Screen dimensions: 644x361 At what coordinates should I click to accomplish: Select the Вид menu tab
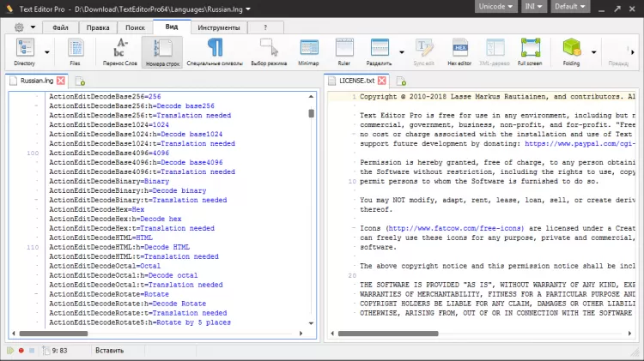(x=172, y=27)
